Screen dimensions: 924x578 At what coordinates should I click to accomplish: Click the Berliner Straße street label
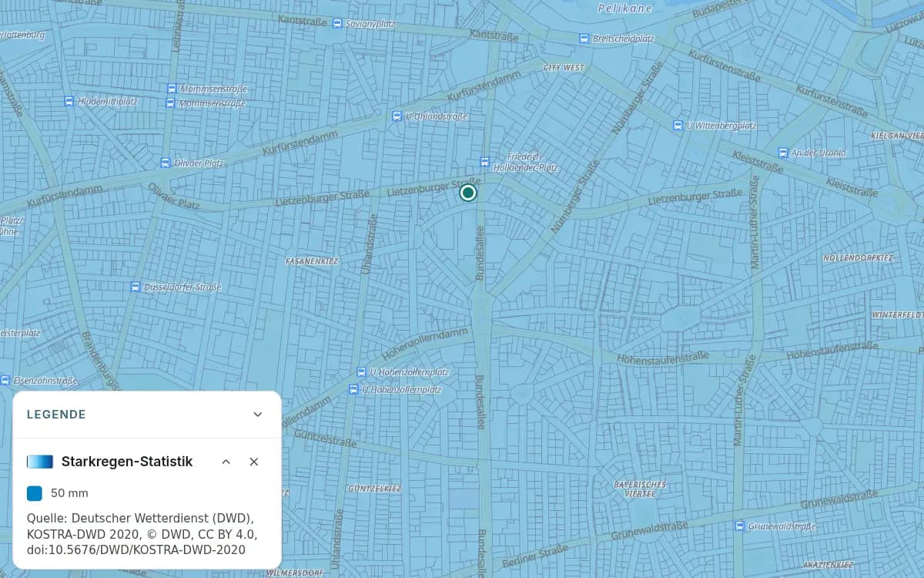pos(536,556)
